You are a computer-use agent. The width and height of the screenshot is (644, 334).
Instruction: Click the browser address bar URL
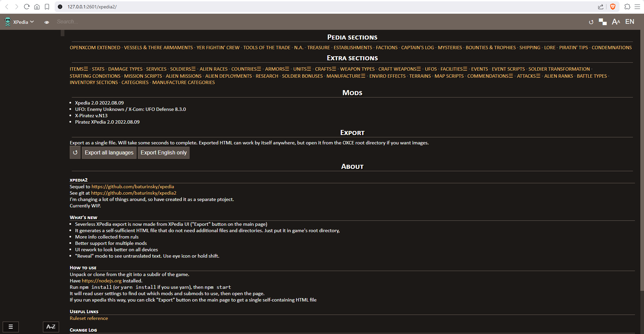pyautogui.click(x=92, y=7)
